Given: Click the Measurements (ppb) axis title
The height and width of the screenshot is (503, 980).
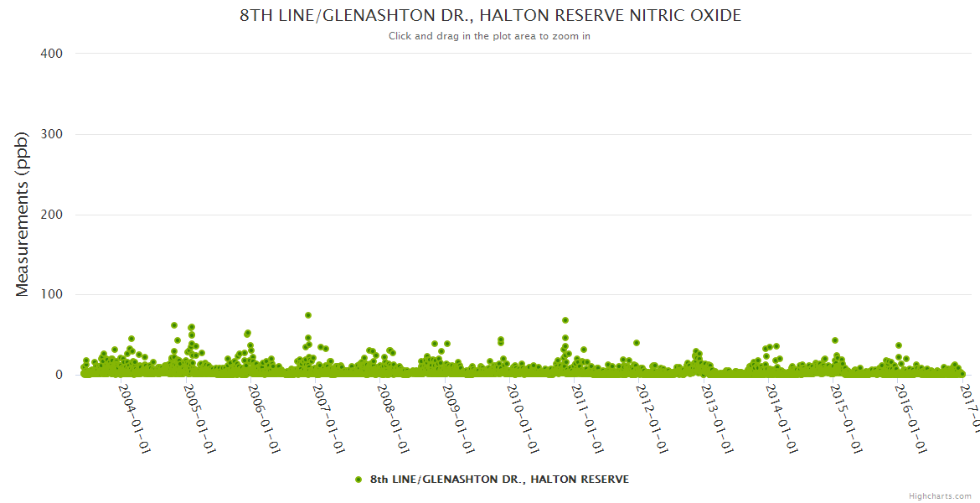Looking at the screenshot, I should 23,214.
